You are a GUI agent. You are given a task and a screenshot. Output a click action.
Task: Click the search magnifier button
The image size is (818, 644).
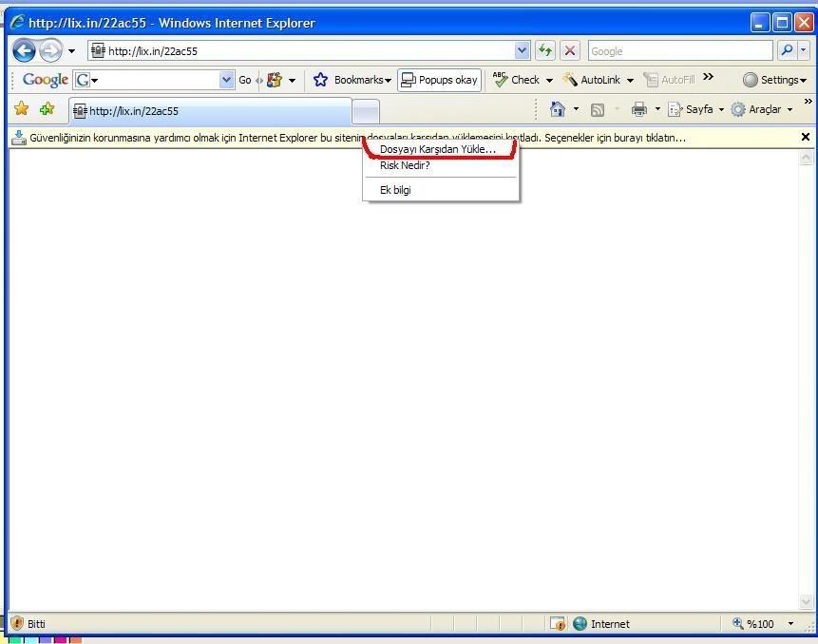[787, 51]
